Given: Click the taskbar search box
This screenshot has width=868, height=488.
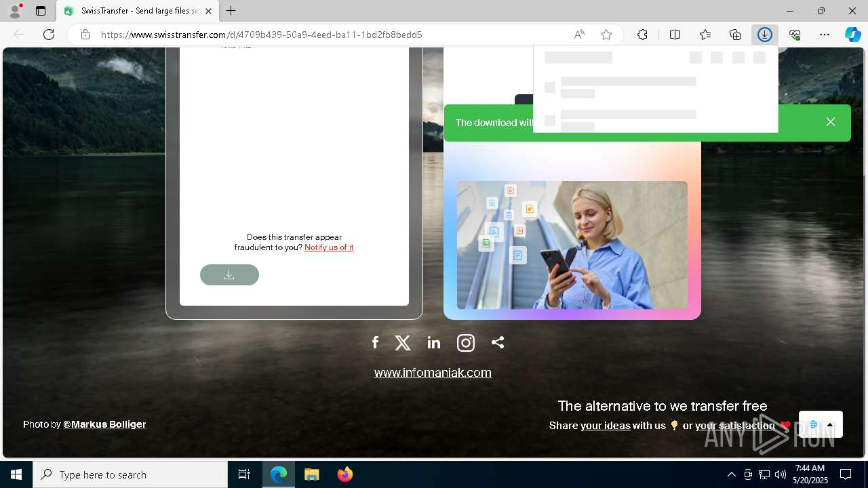Looking at the screenshot, I should pos(130,474).
